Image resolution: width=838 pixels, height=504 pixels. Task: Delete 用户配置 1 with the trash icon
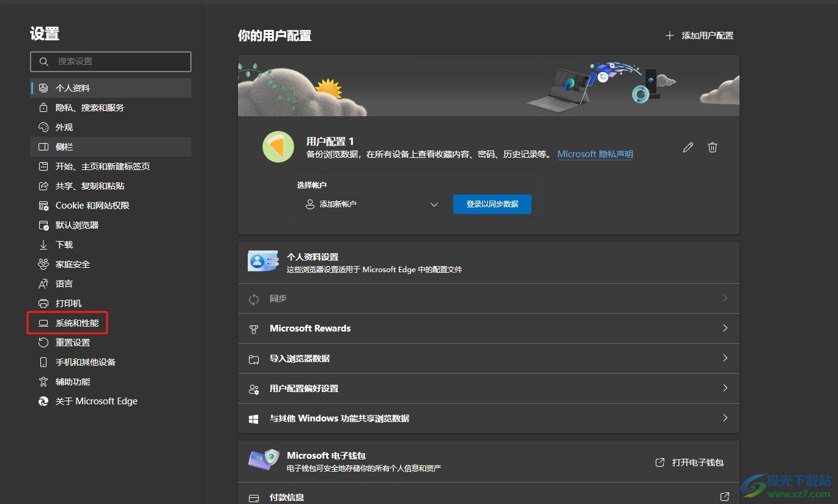pyautogui.click(x=713, y=147)
